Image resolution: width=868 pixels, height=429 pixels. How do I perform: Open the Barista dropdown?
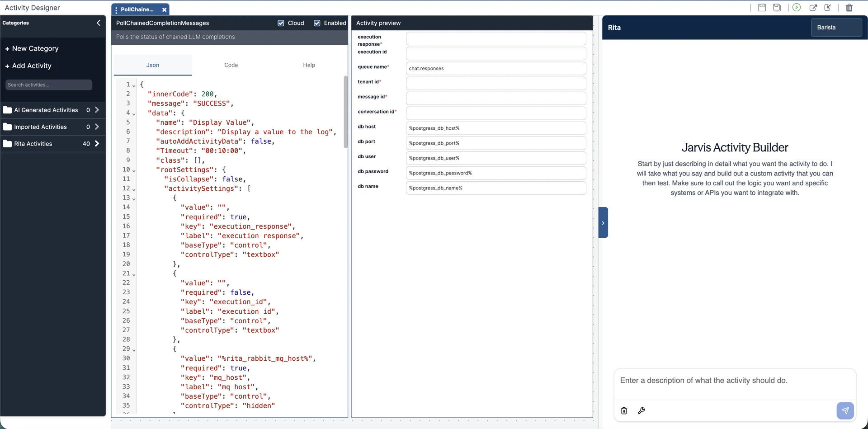coord(836,28)
